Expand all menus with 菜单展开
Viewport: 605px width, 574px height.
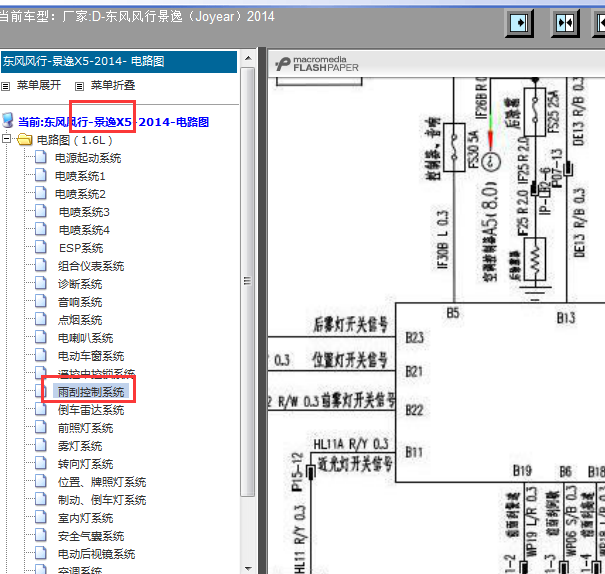(x=39, y=85)
